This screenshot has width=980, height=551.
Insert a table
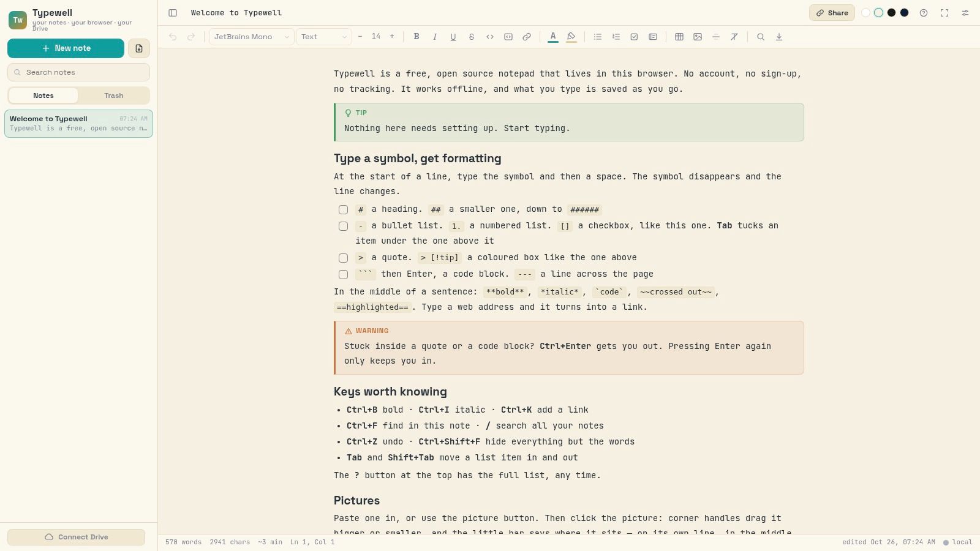point(679,37)
